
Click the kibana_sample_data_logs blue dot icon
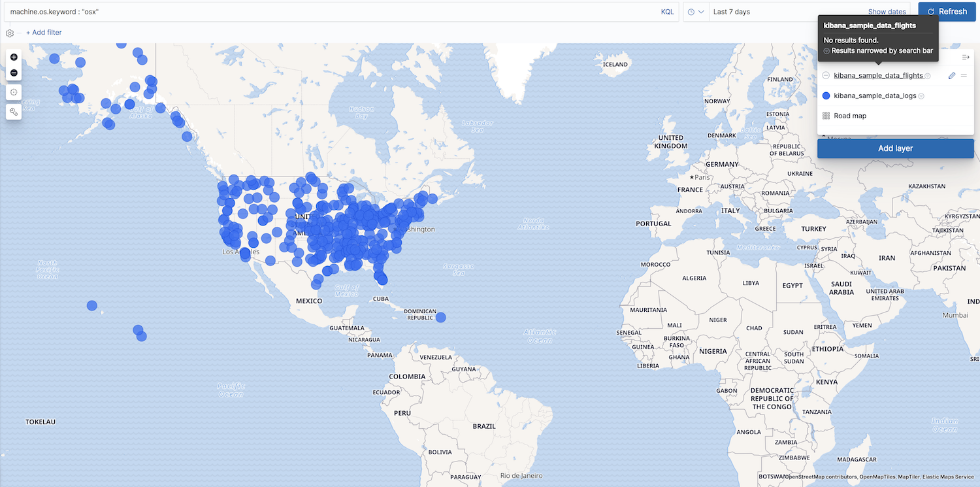826,95
